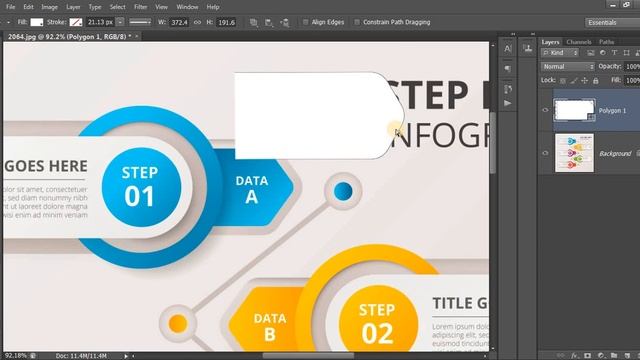Hide the Polygon 1 layer
The image size is (640, 360).
pyautogui.click(x=545, y=110)
